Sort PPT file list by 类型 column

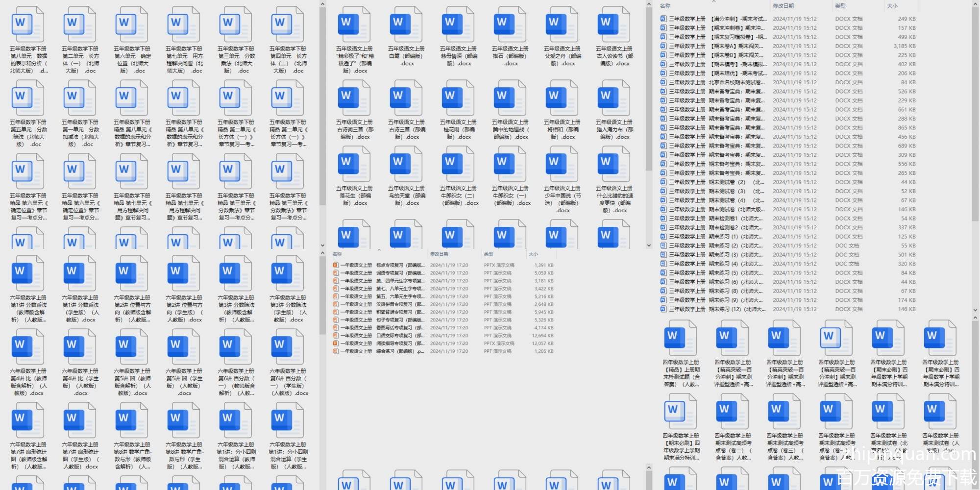click(489, 254)
